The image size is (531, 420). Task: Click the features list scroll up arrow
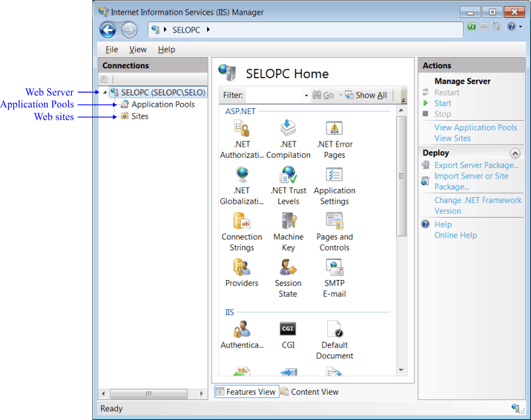coord(401,110)
